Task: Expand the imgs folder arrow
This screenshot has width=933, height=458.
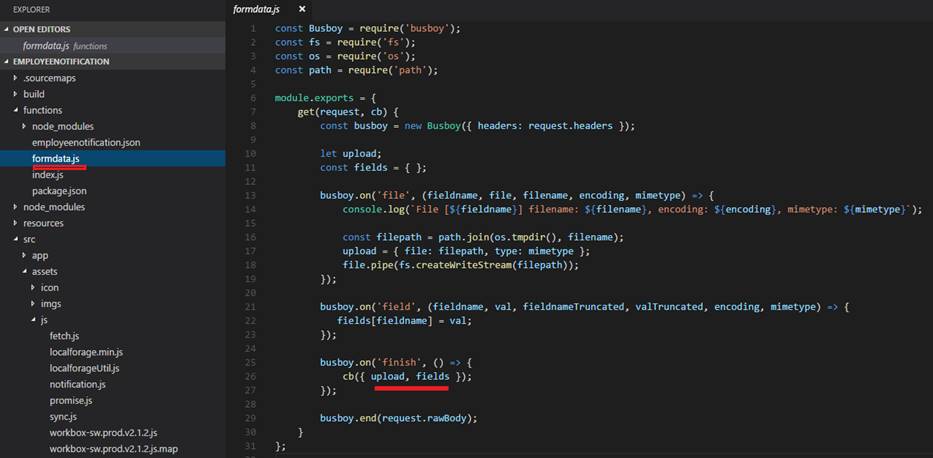Action: (33, 303)
